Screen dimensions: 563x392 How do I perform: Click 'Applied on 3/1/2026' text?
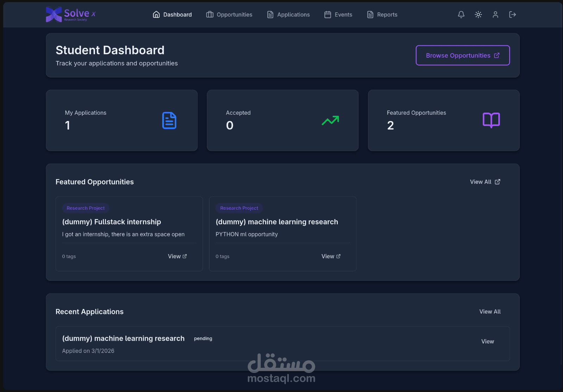(88, 351)
